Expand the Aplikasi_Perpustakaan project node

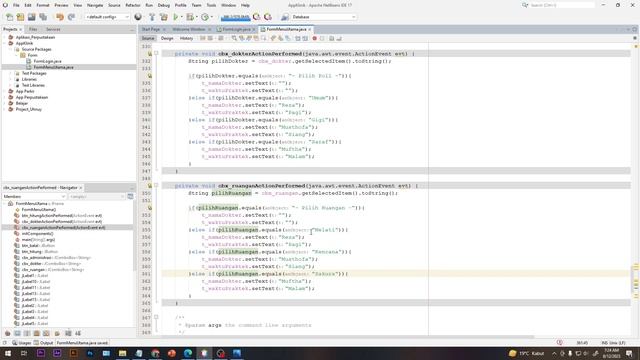(5, 37)
